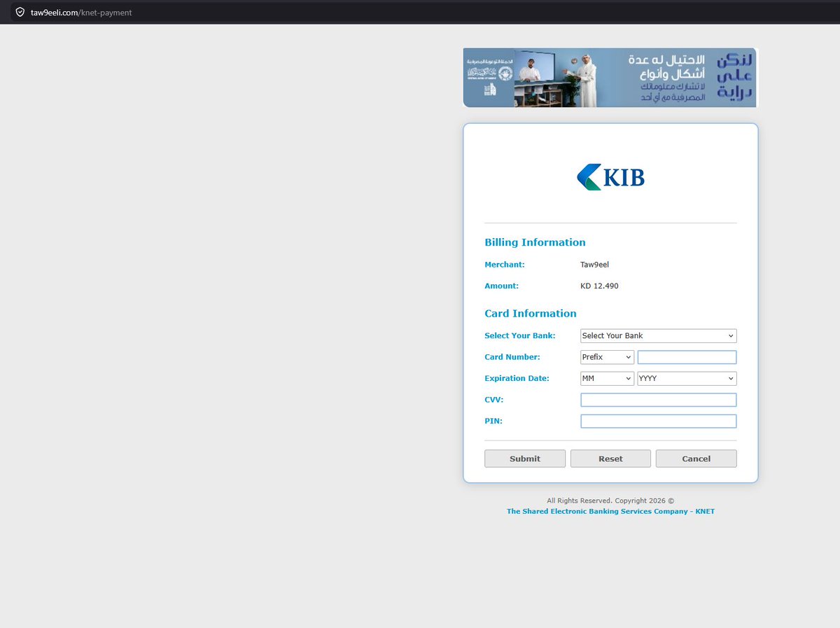Screen dimensions: 840x628
Task: Click the Cancel button
Action: (x=696, y=459)
